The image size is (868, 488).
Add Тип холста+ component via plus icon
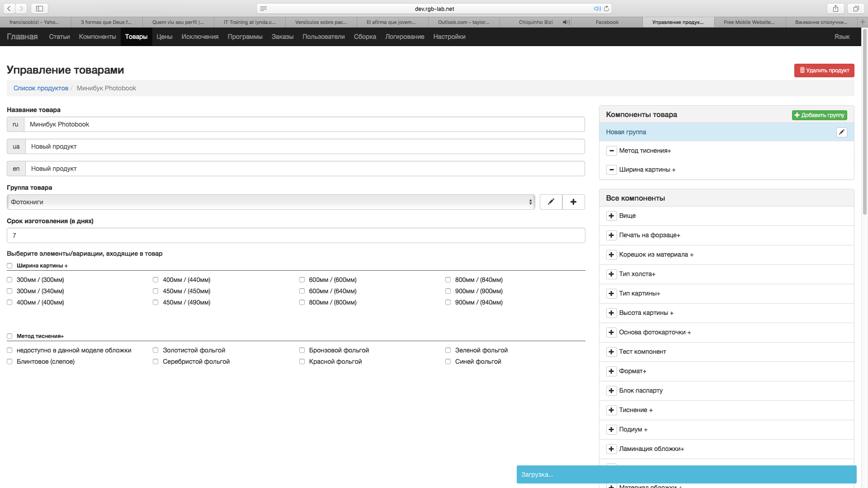[611, 274]
